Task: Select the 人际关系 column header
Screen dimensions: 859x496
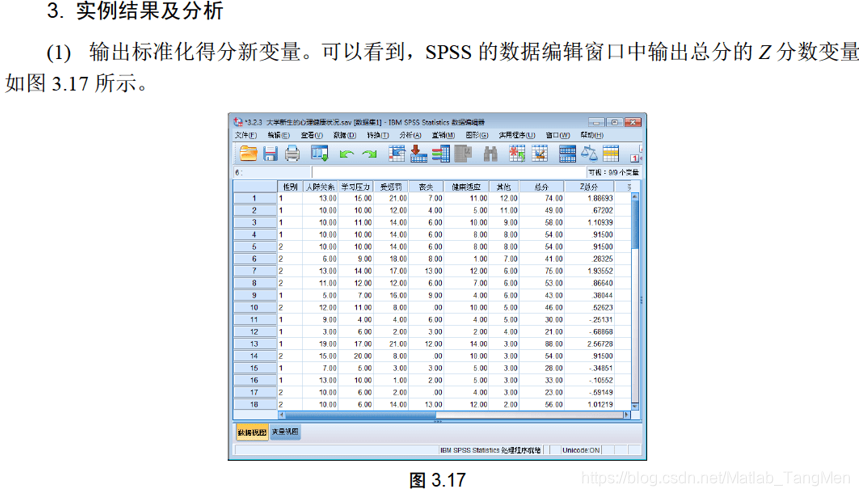Action: [x=320, y=187]
